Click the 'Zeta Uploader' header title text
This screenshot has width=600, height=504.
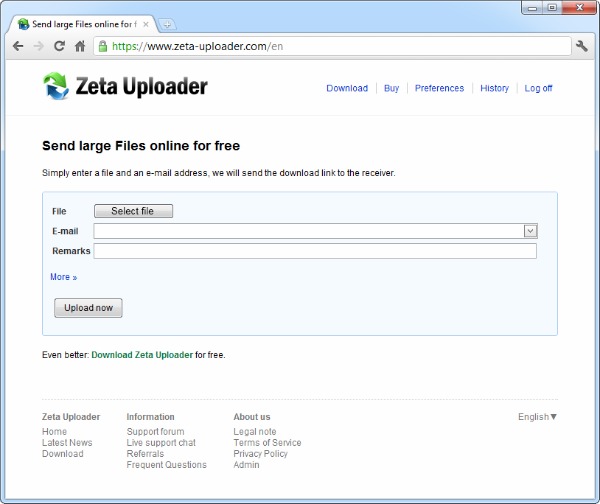[142, 86]
